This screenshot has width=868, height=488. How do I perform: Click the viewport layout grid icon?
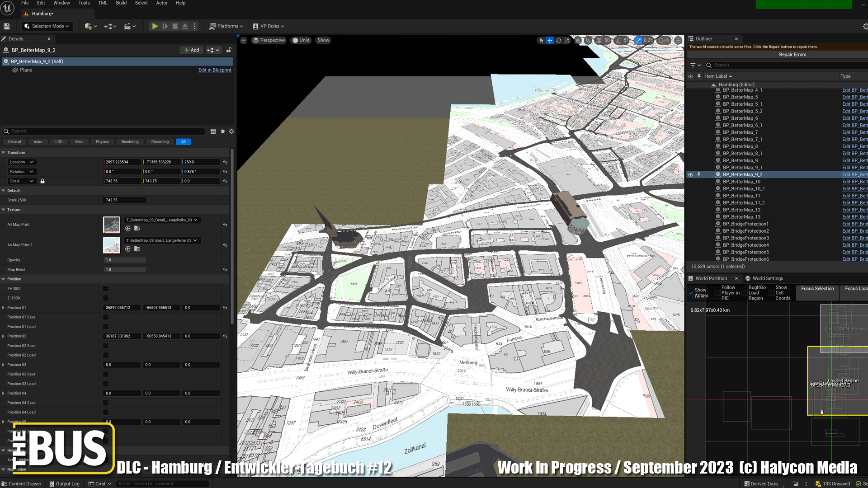(x=678, y=41)
